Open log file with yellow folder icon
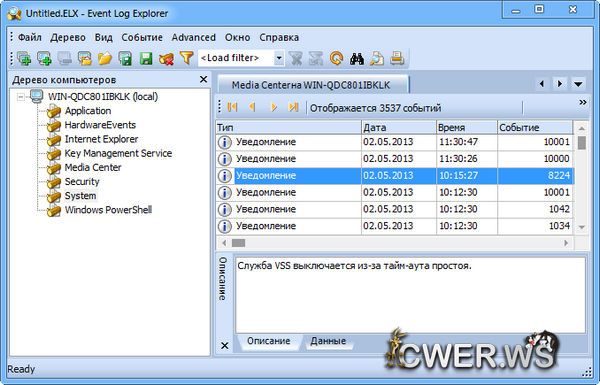600x385 pixels. click(105, 59)
